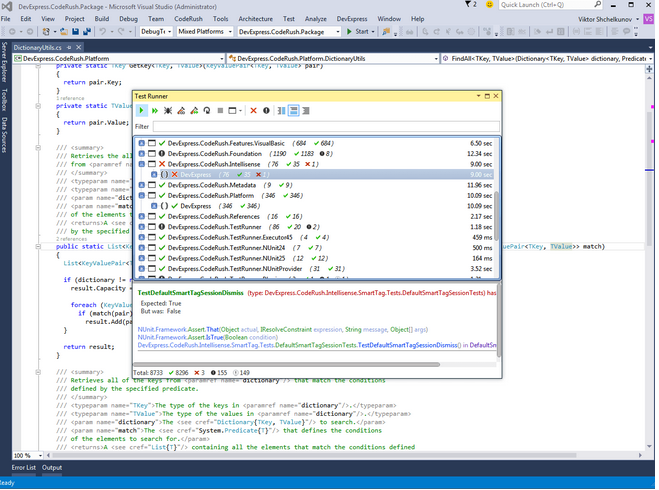Screen dimensions: 659x490
Task: Click the New Project icon in toolbar
Action: pyautogui.click(x=46, y=32)
